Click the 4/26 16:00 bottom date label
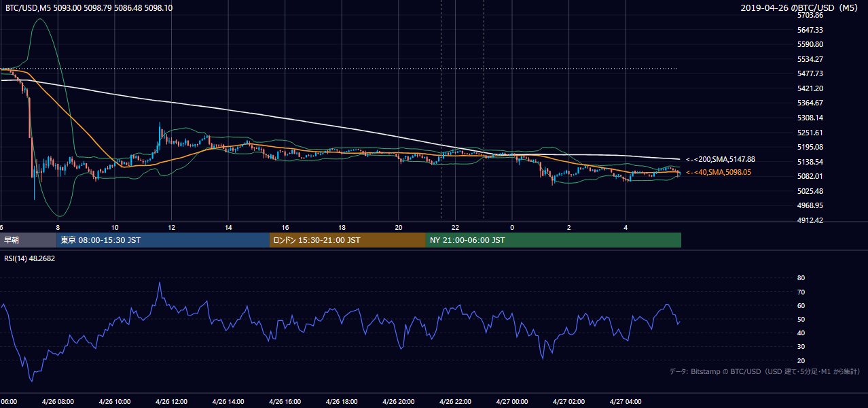 (x=285, y=402)
